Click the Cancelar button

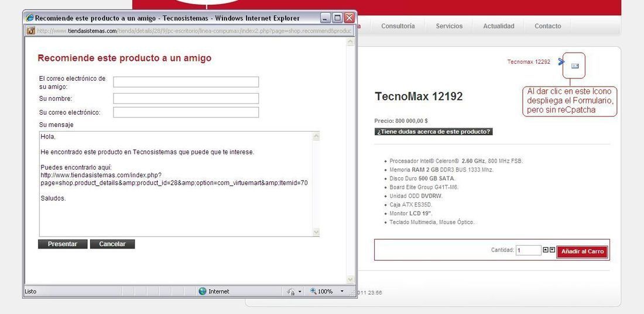pos(112,244)
